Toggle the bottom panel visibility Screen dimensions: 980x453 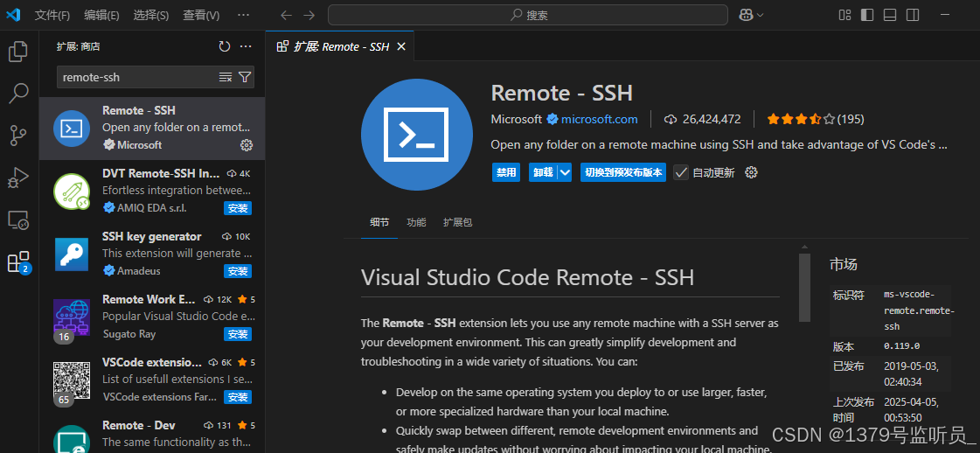pos(890,15)
